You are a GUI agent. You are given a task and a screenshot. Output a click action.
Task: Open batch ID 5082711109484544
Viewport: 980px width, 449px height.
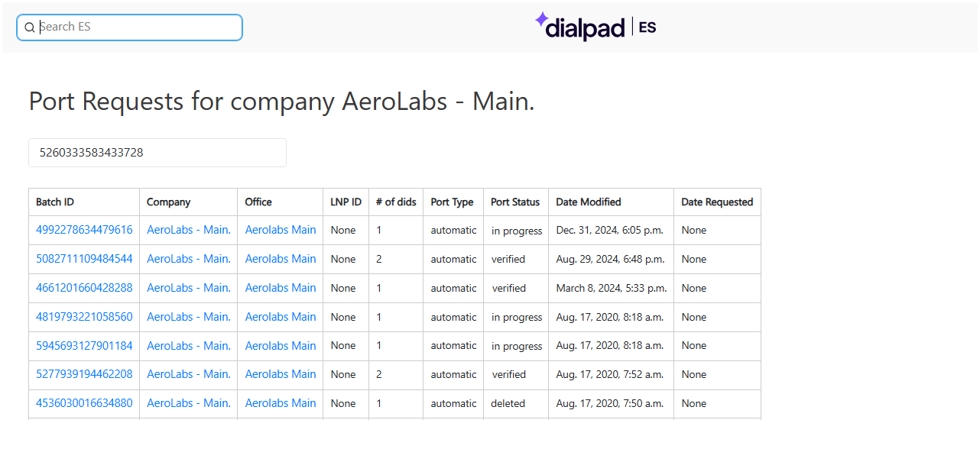[x=84, y=259]
